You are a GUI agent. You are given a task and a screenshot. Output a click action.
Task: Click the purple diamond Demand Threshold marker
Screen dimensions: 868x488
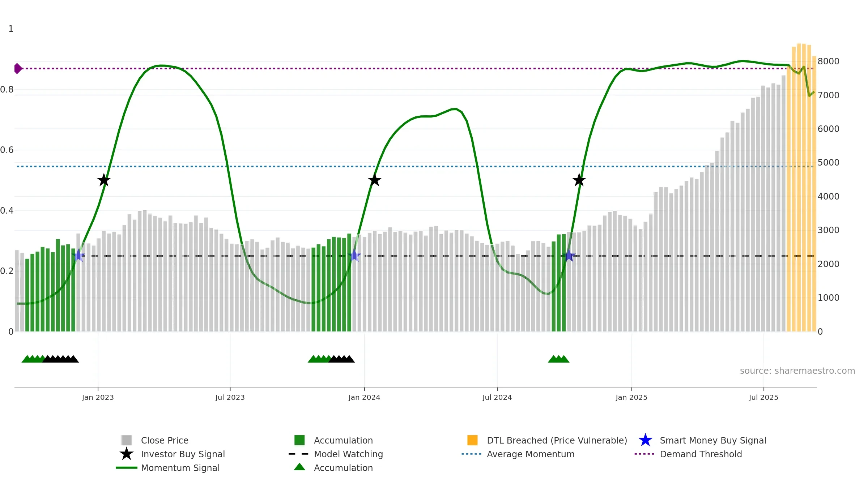[18, 68]
